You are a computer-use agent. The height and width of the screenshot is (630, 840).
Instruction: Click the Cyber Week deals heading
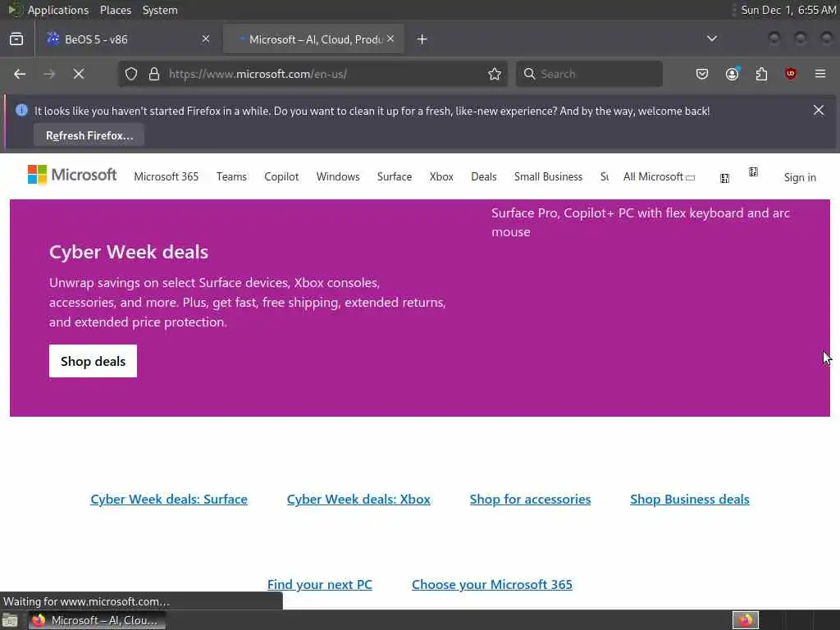point(129,252)
